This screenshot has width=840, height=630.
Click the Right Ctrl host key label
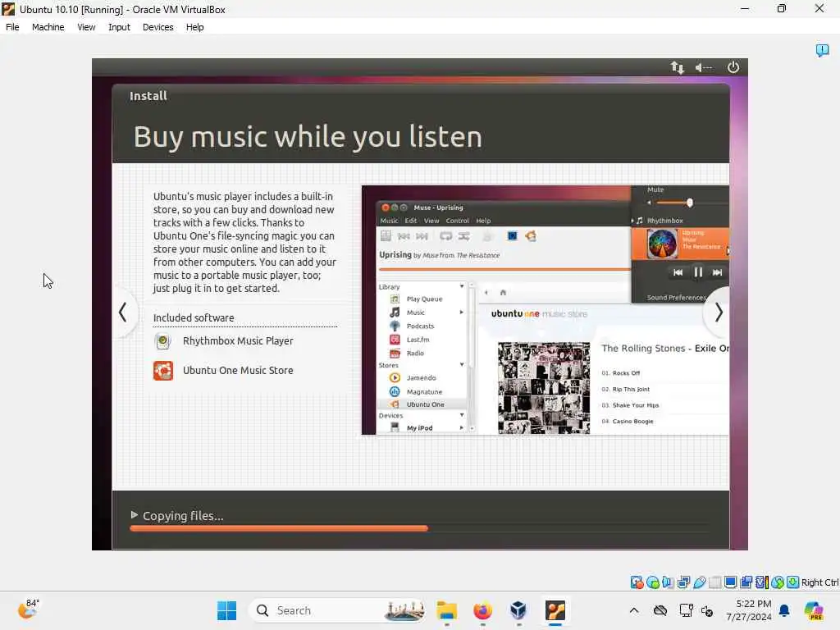[819, 582]
